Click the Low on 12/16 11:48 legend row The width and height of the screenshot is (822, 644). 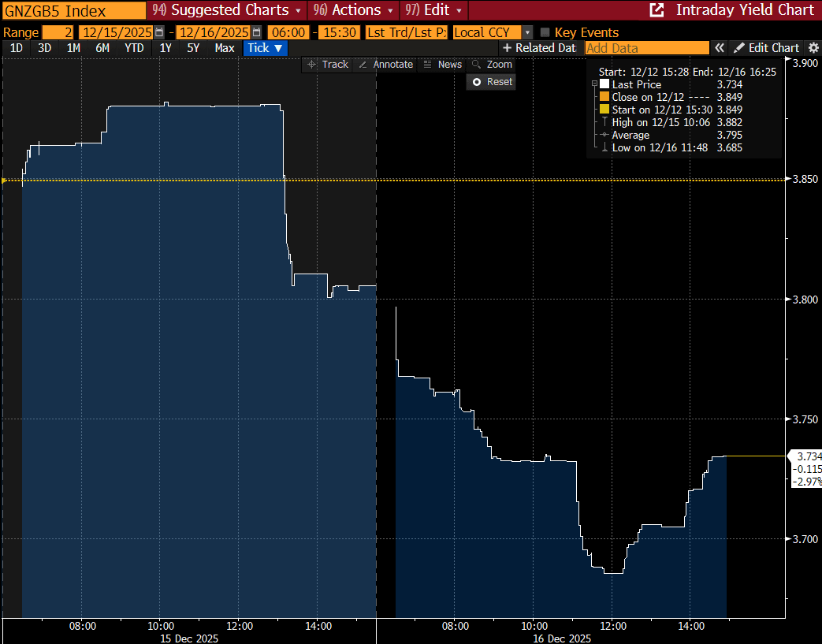(673, 147)
